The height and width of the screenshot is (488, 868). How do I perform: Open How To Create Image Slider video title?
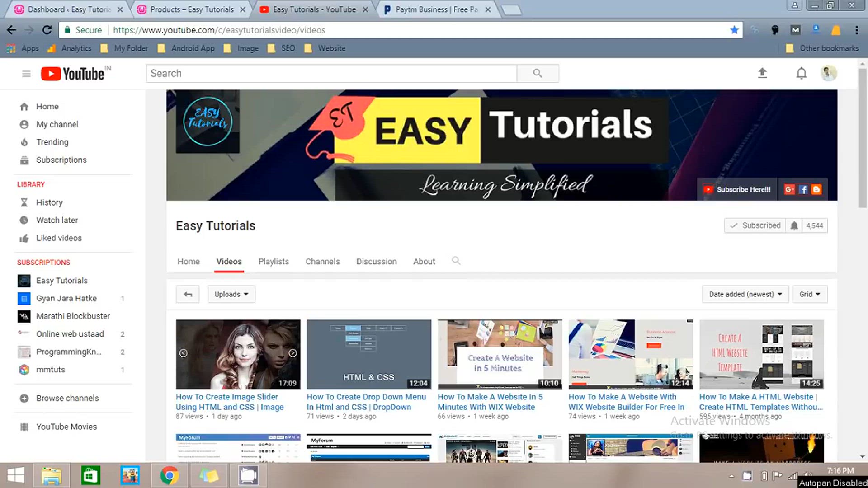[x=230, y=402]
